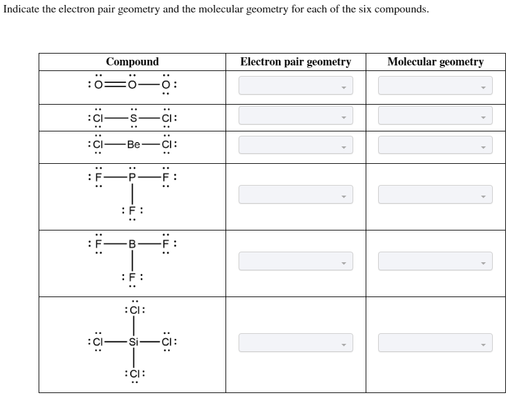Open molecular geometry dropdown for PF3

pyautogui.click(x=434, y=193)
